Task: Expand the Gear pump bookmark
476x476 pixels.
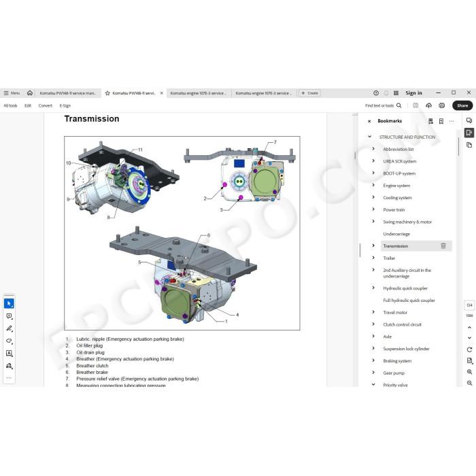Action: tap(374, 373)
